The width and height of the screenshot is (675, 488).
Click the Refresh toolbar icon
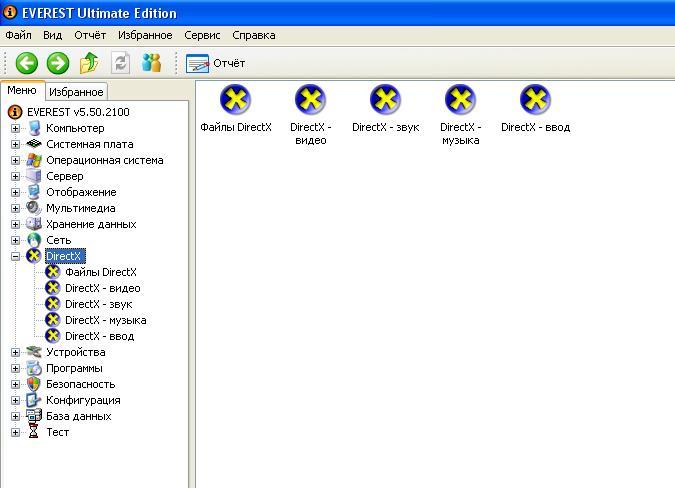point(121,63)
